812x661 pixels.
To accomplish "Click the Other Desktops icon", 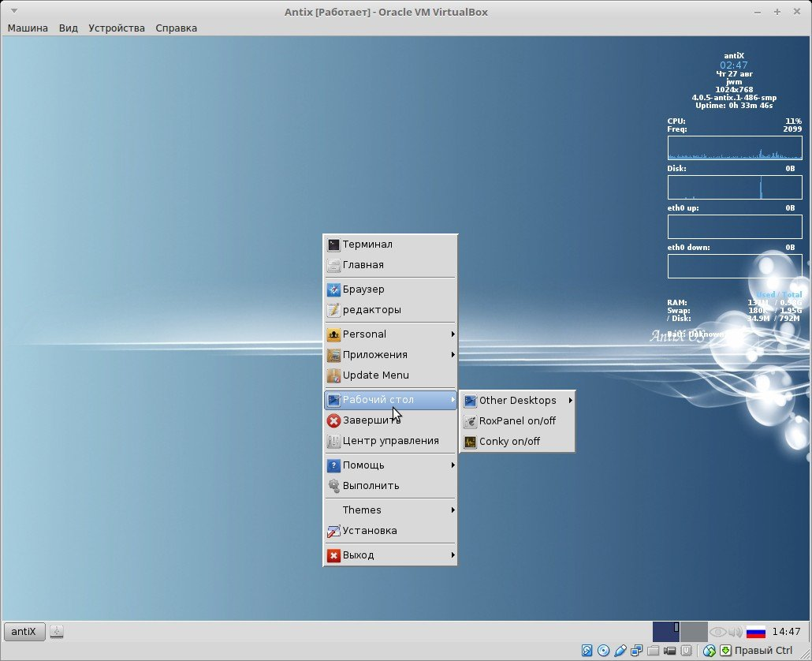I will coord(470,401).
